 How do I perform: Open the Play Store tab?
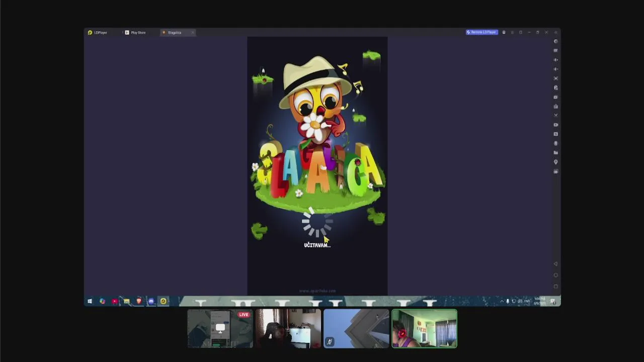135,33
